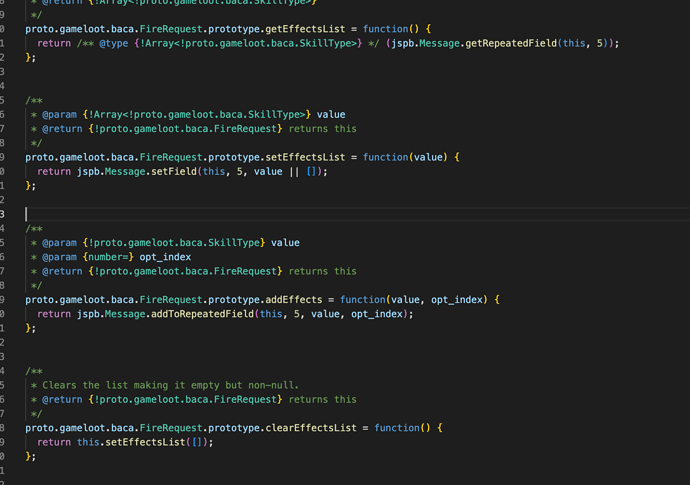Click opt_index inside the addToRepeatedField arguments
The height and width of the screenshot is (485, 690).
pyautogui.click(x=377, y=314)
